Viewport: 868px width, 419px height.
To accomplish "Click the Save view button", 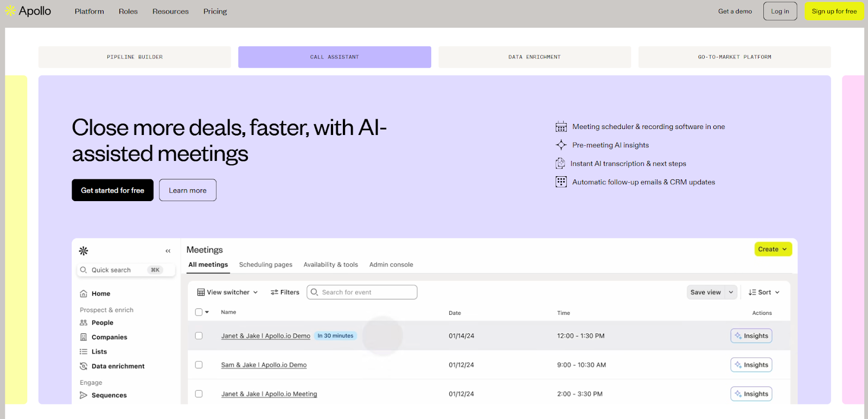I will [x=706, y=292].
